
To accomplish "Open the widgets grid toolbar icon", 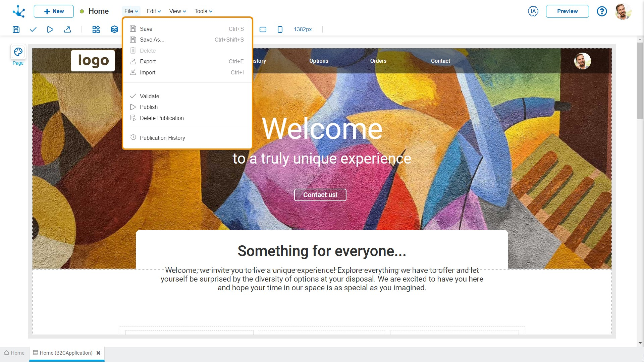I will pyautogui.click(x=96, y=29).
